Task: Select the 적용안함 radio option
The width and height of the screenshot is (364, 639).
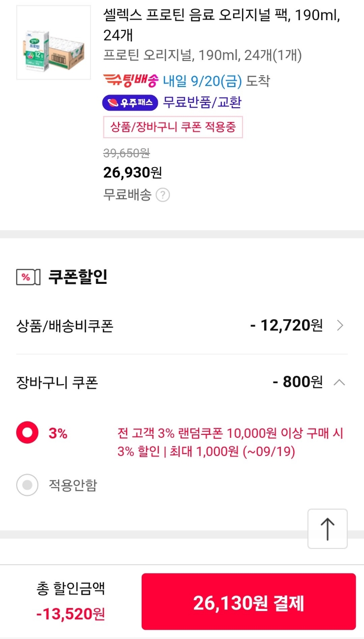Action: coord(28,485)
